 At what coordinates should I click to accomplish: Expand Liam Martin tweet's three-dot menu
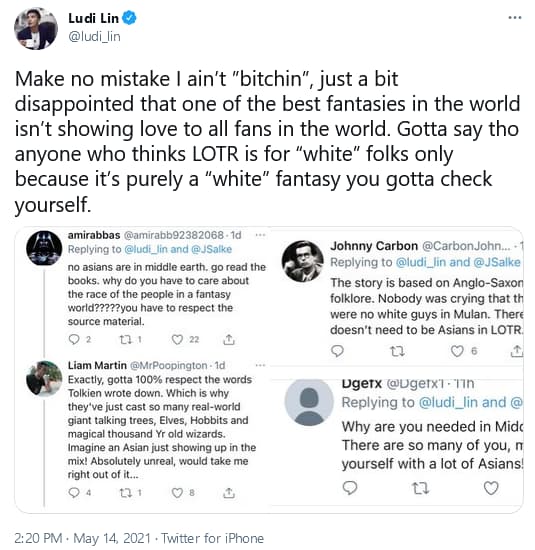pos(260,365)
